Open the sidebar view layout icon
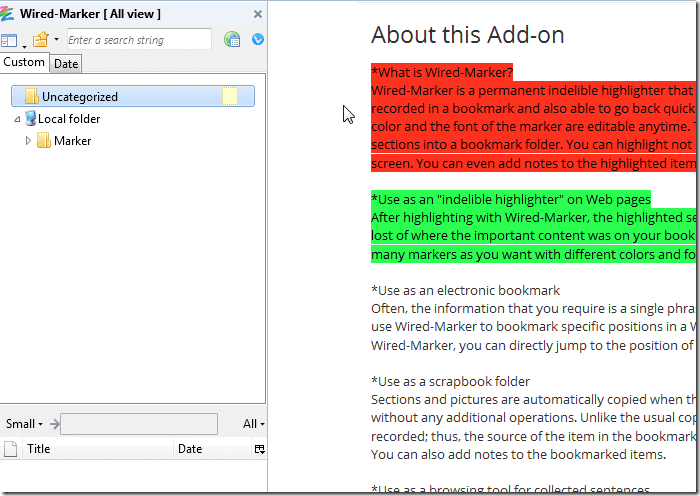 9,41
